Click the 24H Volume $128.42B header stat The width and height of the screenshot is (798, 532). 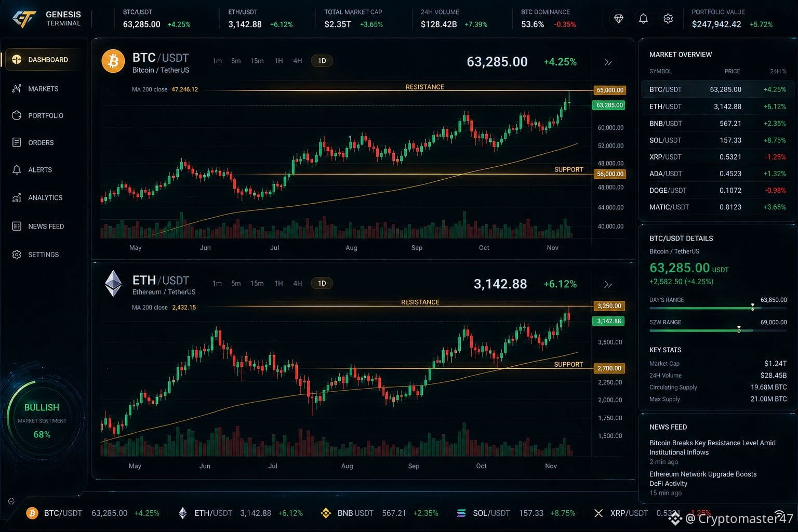pyautogui.click(x=454, y=19)
